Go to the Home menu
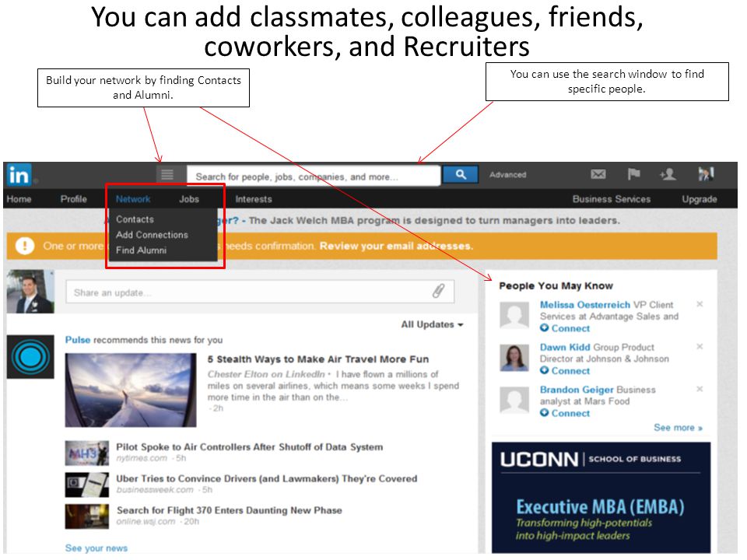Viewport: 747px width, 560px height. point(19,199)
